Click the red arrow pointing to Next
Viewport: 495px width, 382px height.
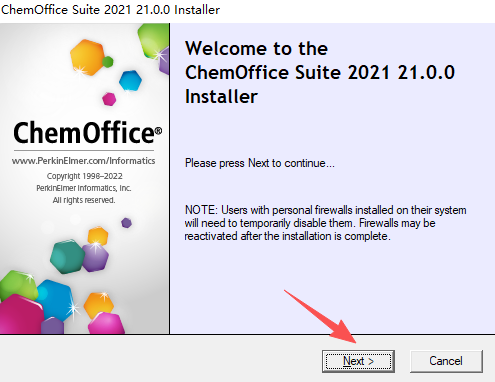[x=321, y=317]
